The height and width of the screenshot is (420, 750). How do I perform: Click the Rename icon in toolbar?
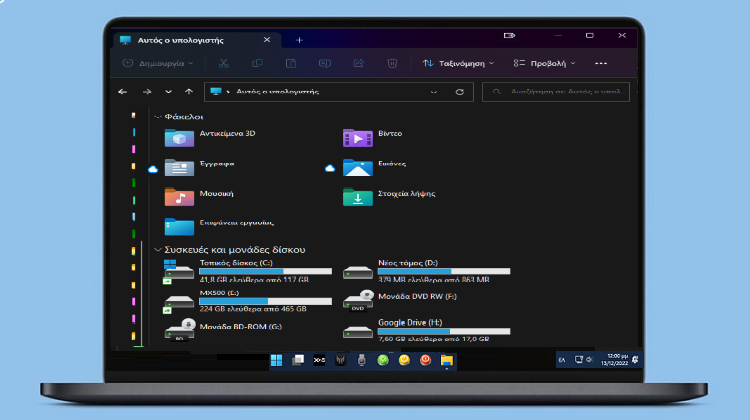click(x=324, y=63)
